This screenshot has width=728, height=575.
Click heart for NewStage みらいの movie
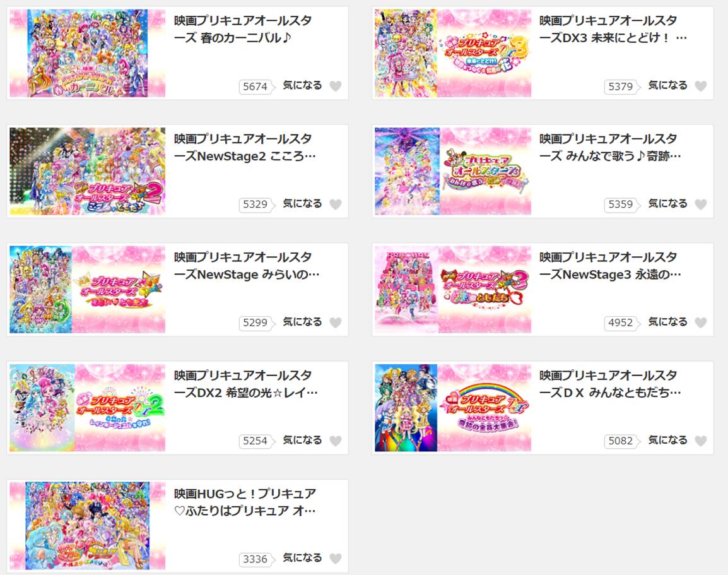click(336, 323)
